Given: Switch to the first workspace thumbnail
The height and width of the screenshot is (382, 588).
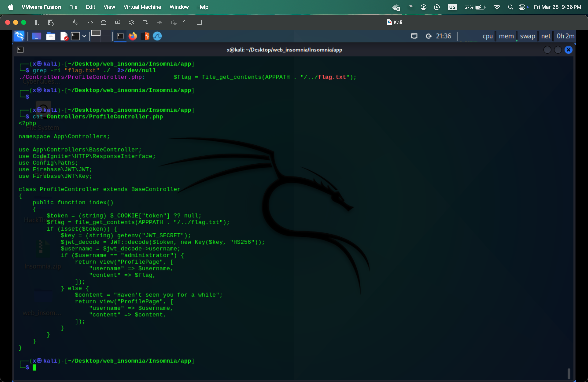Looking at the screenshot, I should tap(96, 33).
